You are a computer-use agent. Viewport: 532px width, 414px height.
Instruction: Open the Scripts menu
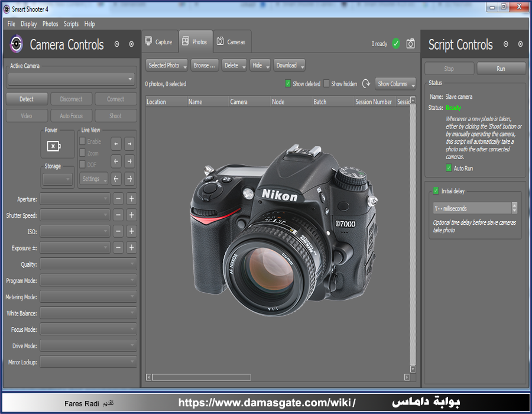tap(72, 24)
